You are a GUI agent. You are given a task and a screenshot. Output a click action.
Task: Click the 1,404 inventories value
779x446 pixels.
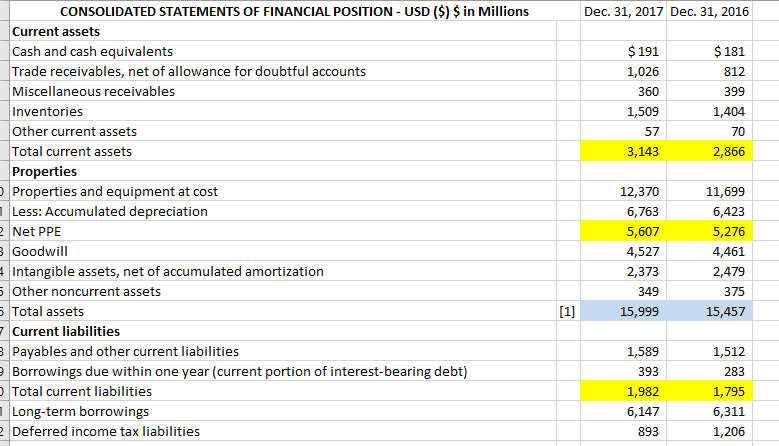click(729, 111)
